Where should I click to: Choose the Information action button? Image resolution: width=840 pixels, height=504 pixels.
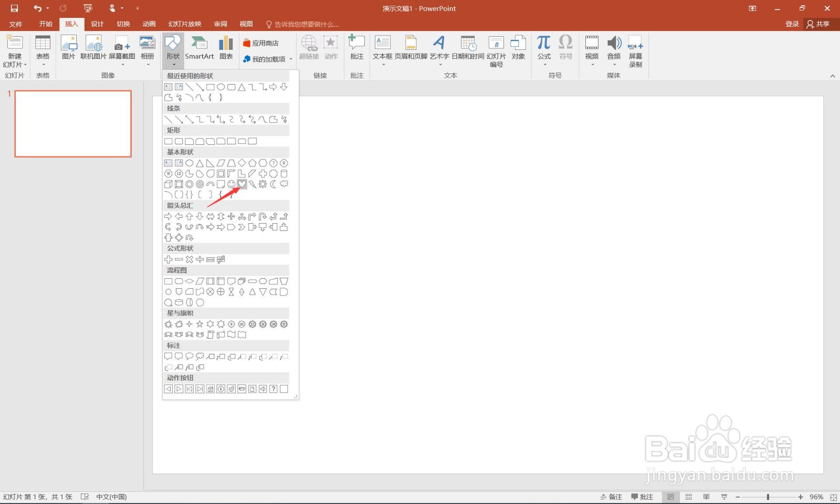click(221, 389)
